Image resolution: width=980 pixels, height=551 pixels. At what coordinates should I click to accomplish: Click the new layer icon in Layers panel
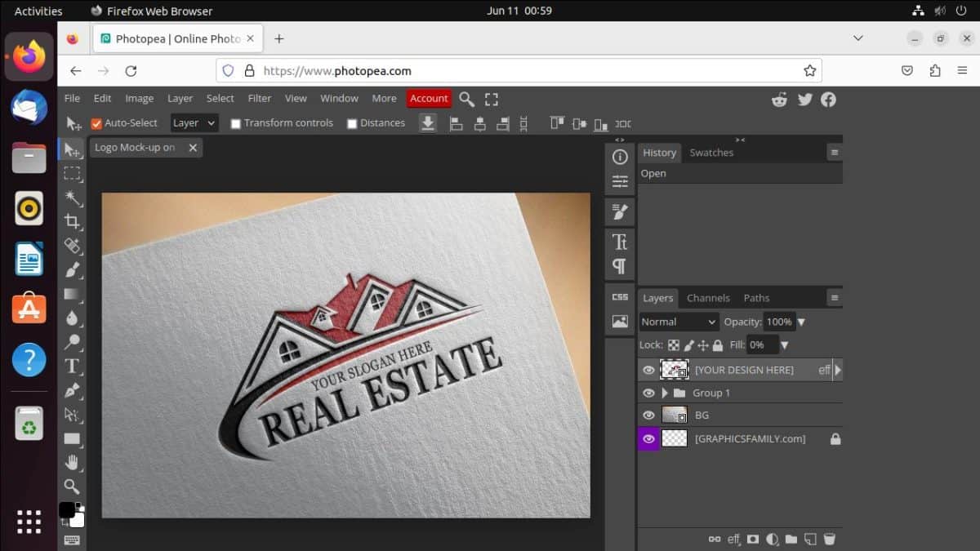(811, 539)
